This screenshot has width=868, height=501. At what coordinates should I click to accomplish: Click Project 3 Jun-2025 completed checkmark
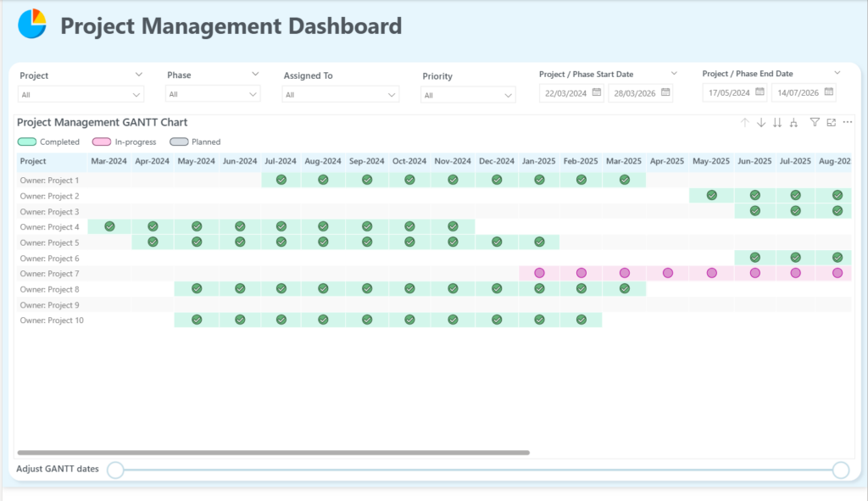[755, 210]
